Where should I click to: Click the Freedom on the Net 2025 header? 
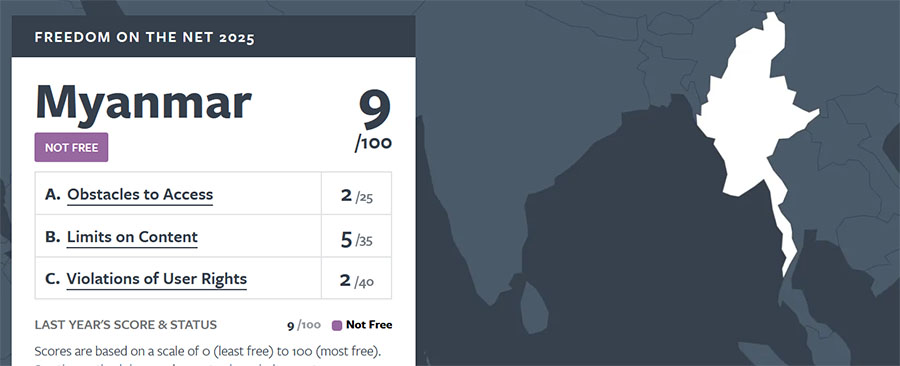click(145, 38)
